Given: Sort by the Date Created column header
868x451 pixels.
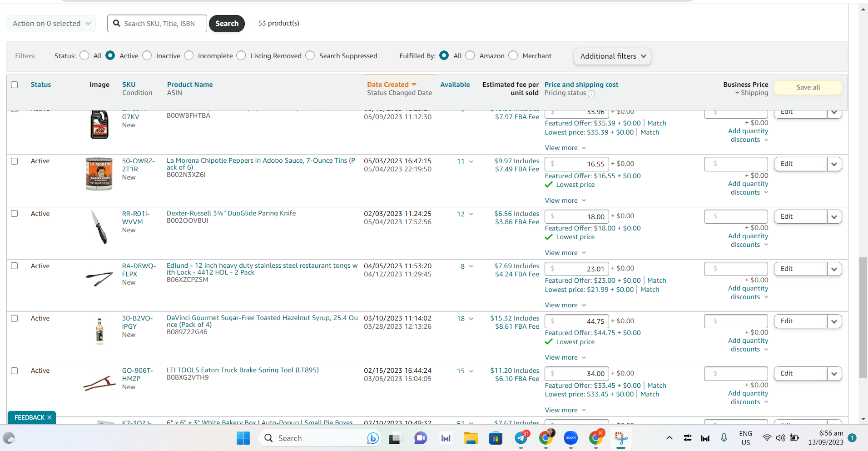Looking at the screenshot, I should [388, 85].
